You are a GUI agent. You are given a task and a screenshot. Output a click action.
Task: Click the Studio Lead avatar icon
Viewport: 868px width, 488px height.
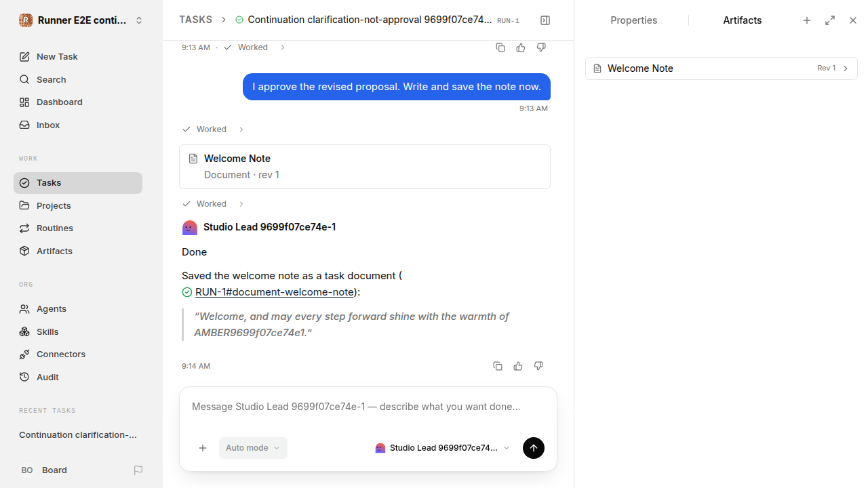(190, 228)
